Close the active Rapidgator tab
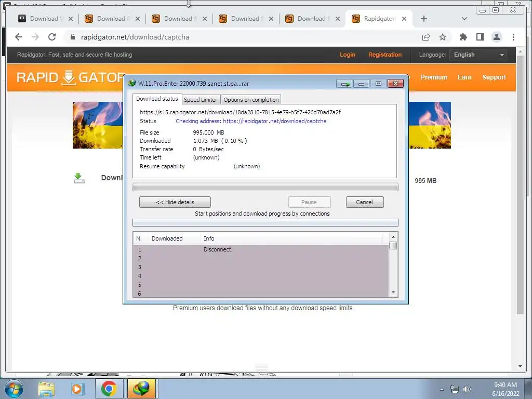Screen dimensions: 532x399 [x=404, y=19]
